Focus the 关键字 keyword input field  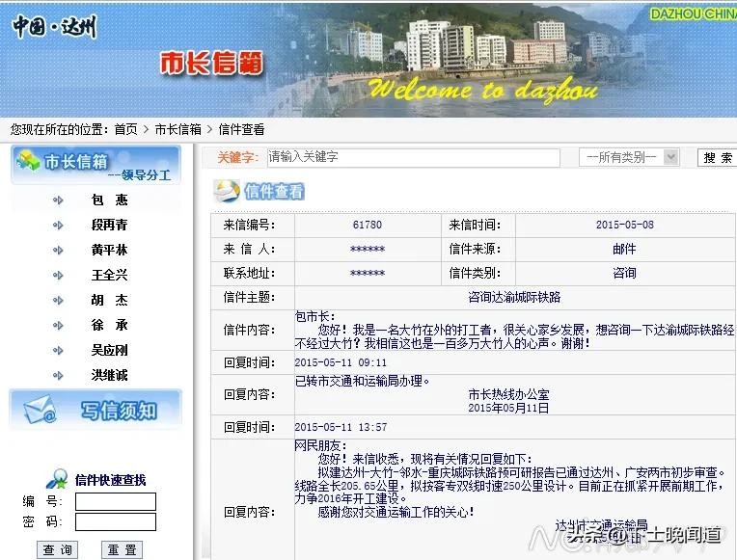coord(399,157)
